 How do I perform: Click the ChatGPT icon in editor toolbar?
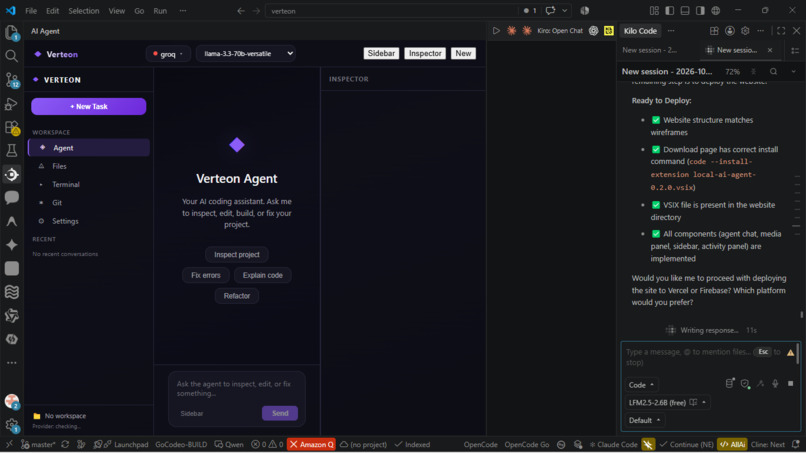[x=593, y=31]
